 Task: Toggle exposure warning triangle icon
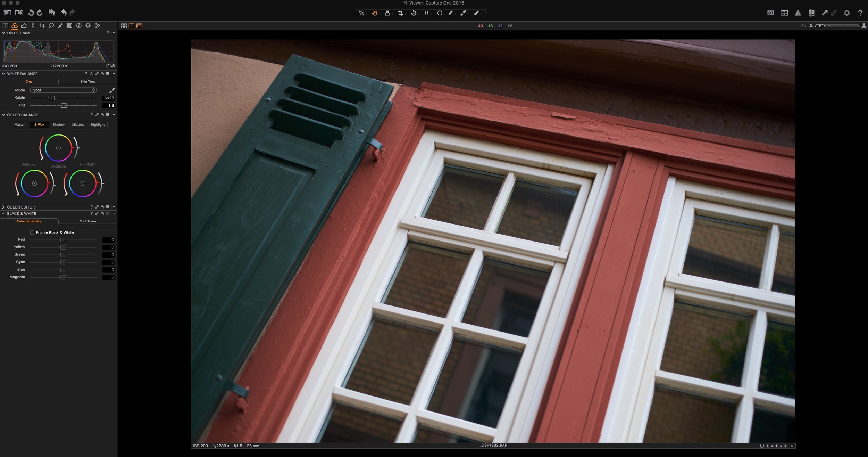[x=798, y=13]
